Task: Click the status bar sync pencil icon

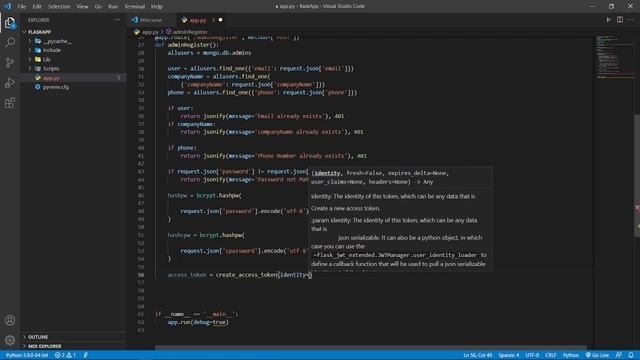Action: tap(86, 355)
